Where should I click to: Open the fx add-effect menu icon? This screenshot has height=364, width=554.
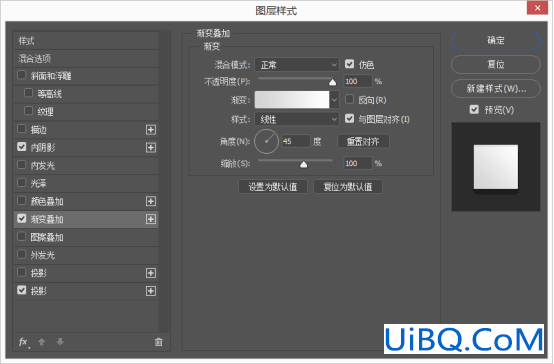coord(23,342)
